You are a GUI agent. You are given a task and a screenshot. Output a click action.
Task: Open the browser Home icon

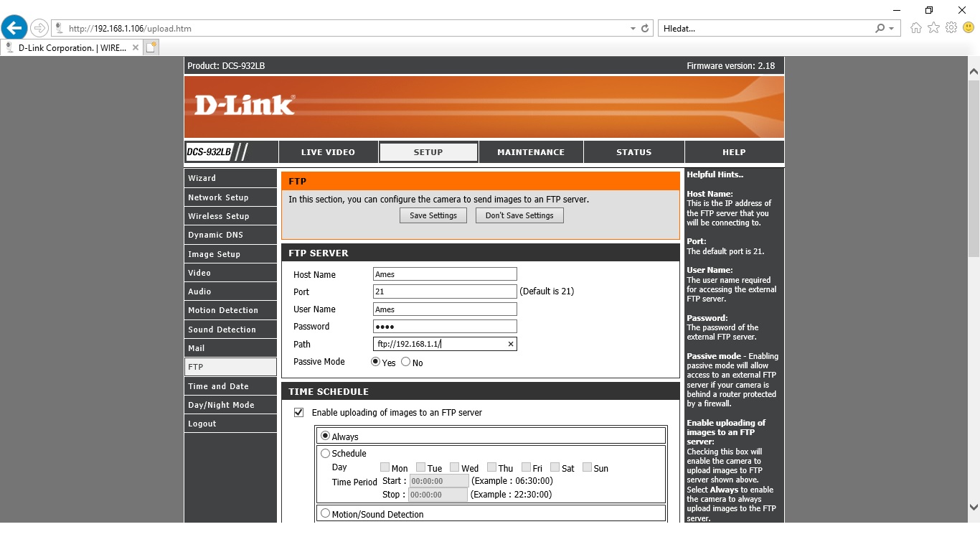tap(915, 28)
